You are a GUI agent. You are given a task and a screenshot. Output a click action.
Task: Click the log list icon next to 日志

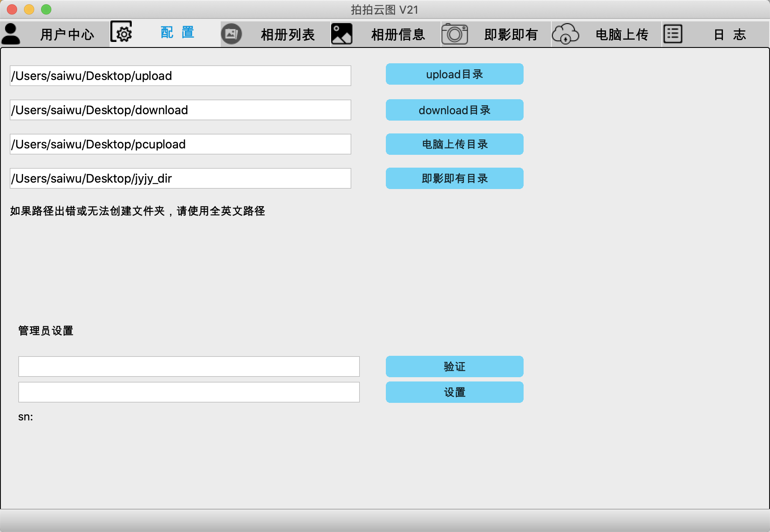coord(673,33)
